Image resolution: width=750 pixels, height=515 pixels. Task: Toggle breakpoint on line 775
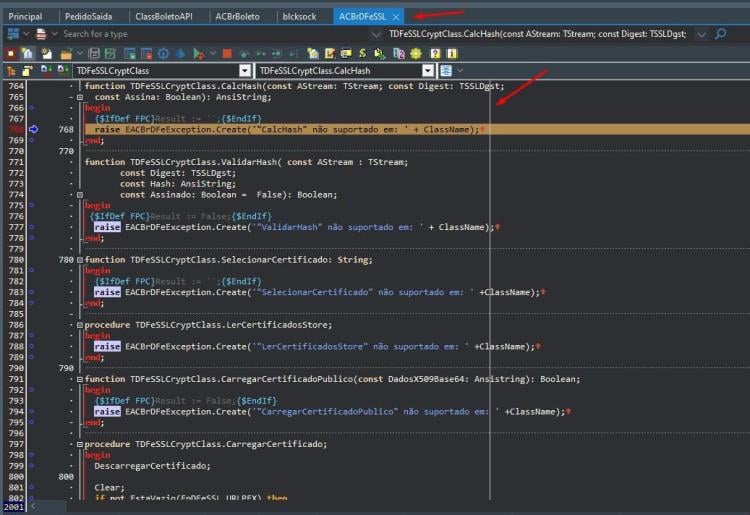31,205
